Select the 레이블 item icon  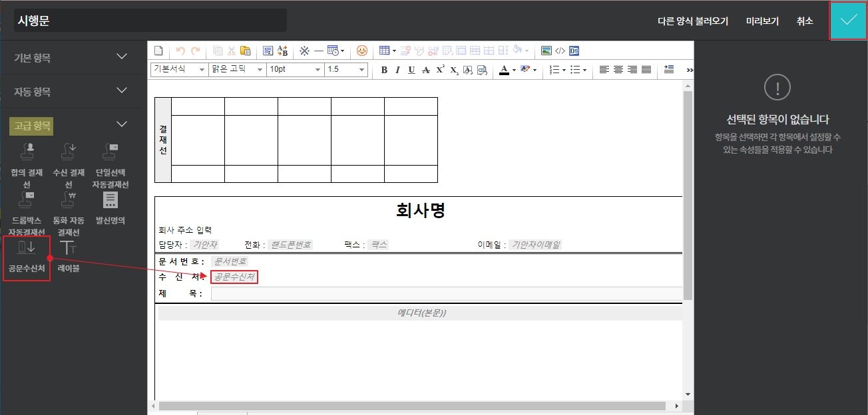(x=68, y=248)
